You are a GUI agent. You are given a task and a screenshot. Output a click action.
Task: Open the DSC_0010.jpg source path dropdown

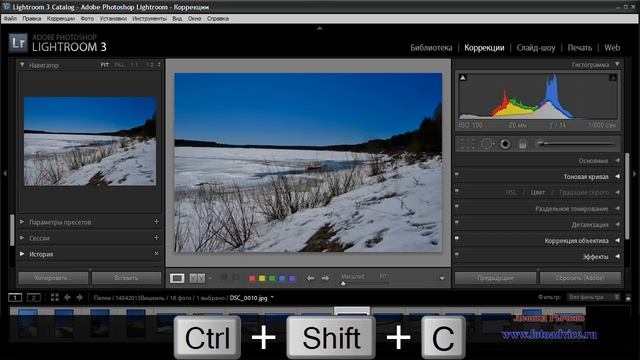tap(272, 298)
